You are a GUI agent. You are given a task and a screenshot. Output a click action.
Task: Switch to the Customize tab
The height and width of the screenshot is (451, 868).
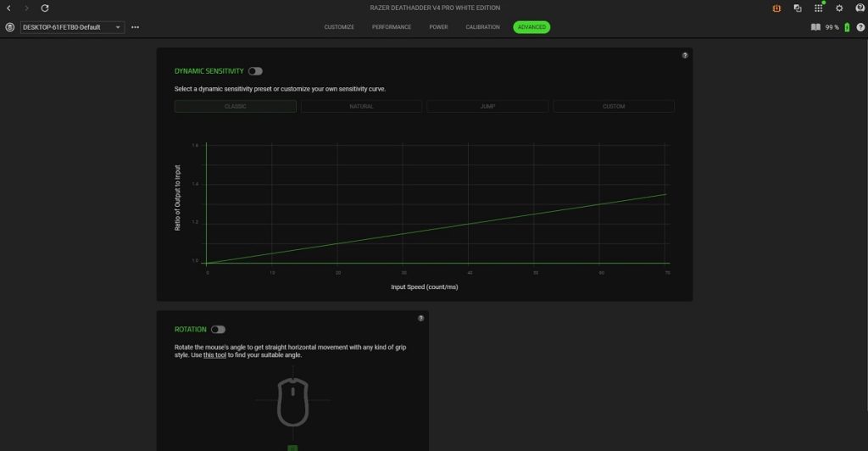pyautogui.click(x=339, y=27)
